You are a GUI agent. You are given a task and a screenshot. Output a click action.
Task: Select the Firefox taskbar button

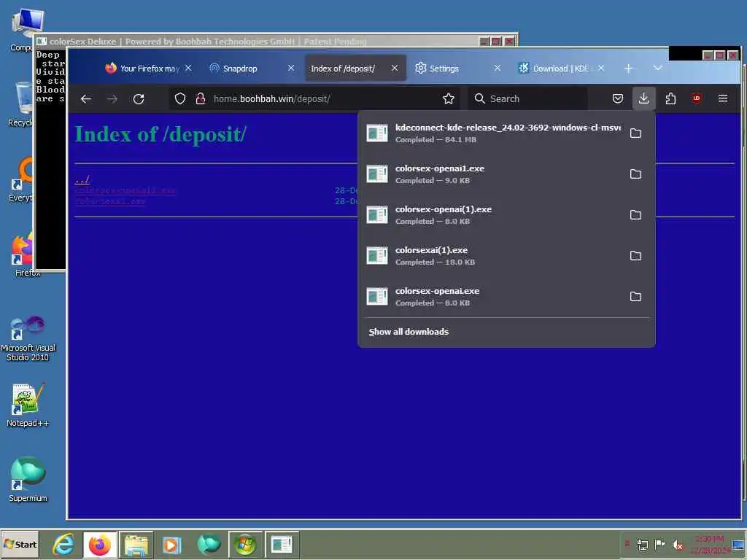click(99, 545)
